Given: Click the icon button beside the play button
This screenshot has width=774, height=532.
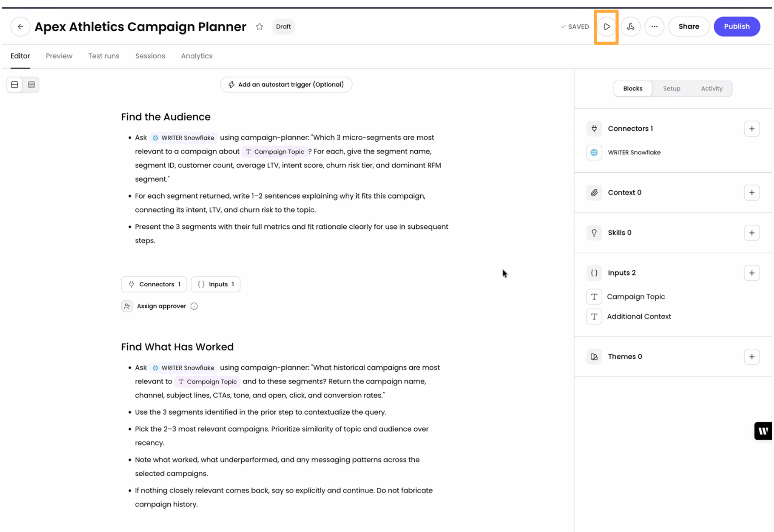Looking at the screenshot, I should (631, 26).
